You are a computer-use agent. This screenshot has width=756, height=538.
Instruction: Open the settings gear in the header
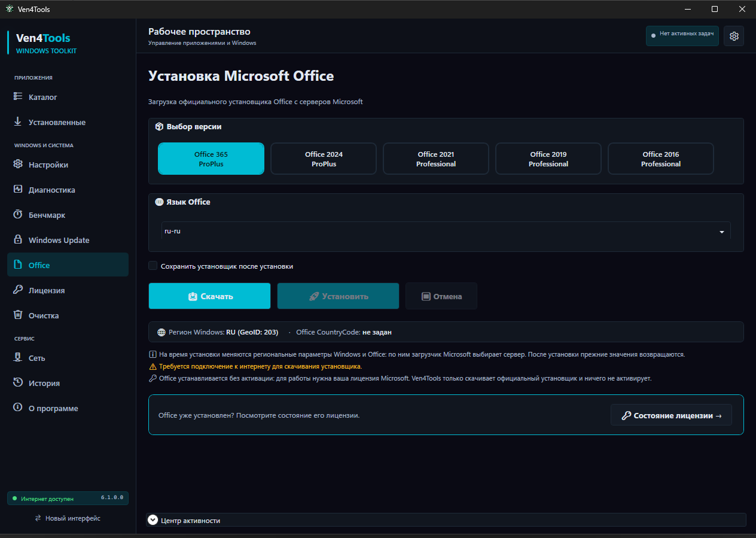(x=734, y=36)
